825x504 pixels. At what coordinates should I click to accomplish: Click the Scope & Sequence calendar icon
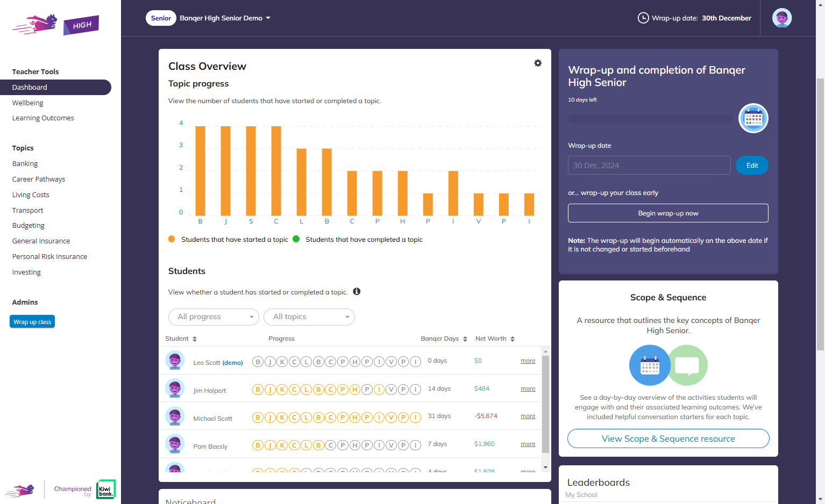[650, 365]
